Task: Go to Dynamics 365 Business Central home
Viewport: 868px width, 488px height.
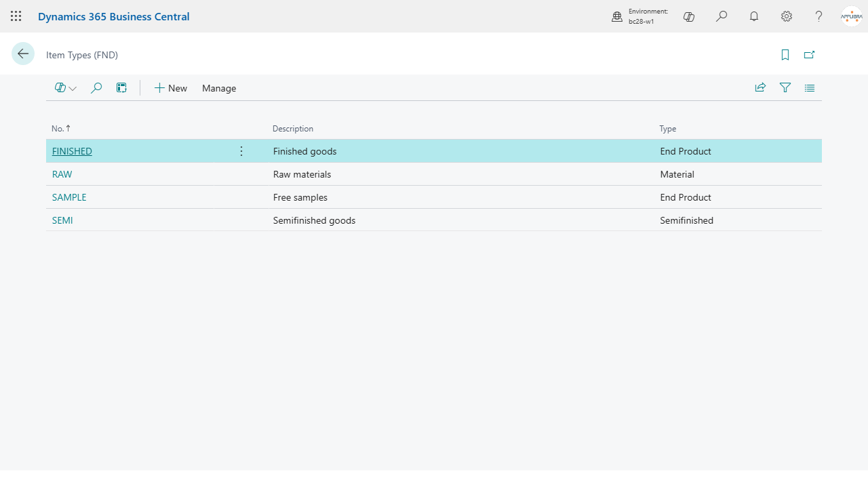Action: 114,16
